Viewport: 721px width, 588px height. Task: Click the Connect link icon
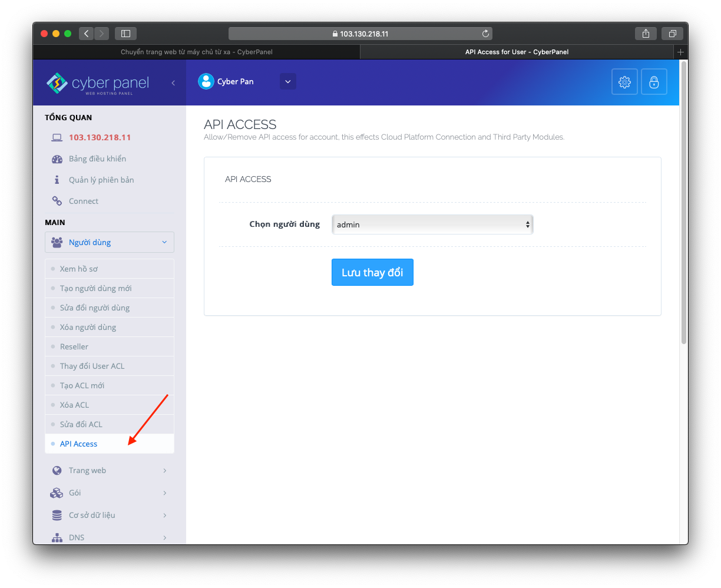click(x=57, y=201)
